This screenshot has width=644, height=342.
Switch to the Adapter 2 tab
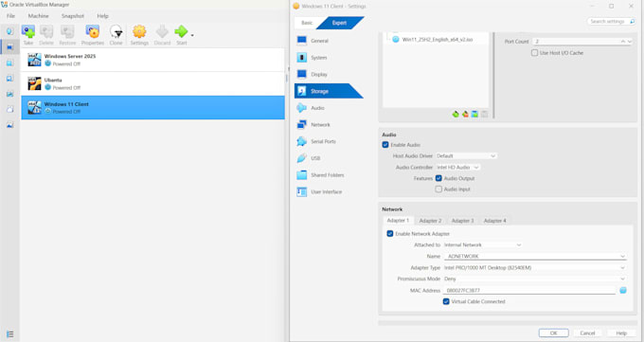[x=430, y=221]
